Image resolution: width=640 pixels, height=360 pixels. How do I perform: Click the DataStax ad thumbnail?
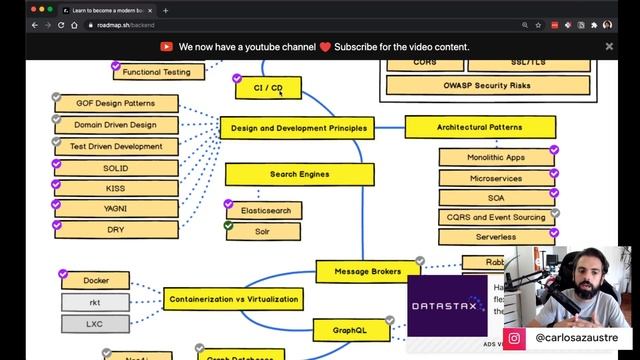tap(447, 306)
